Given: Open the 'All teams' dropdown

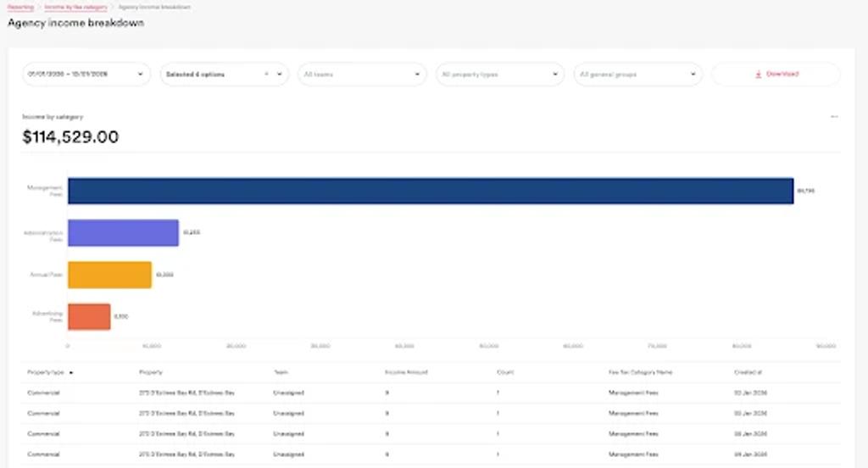Looking at the screenshot, I should (x=362, y=75).
